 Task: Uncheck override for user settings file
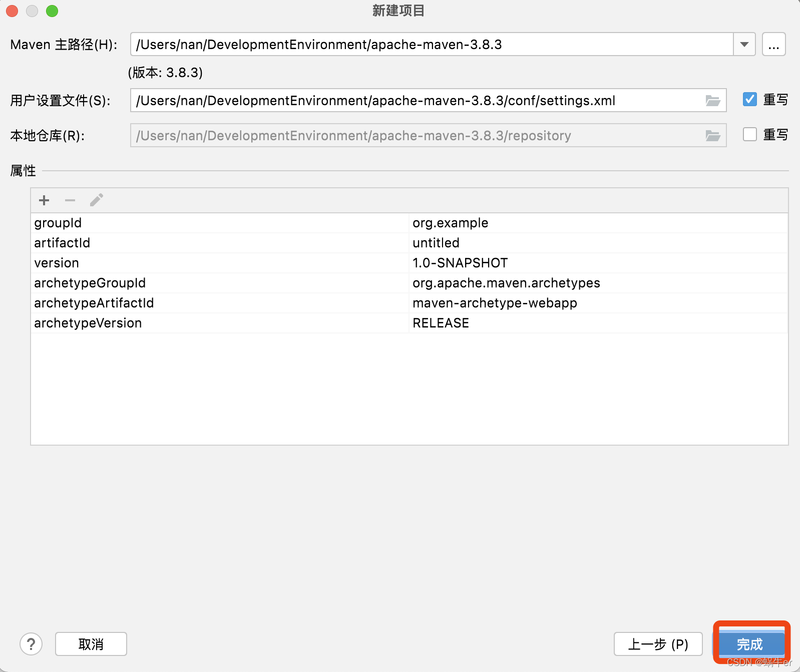750,100
